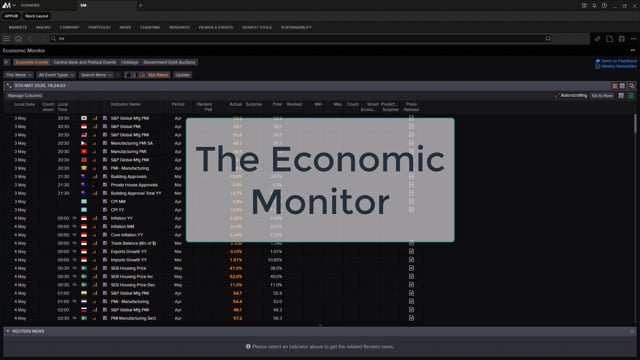The width and height of the screenshot is (640, 360).
Task: Open press release for PMI Manufacturing Sect
Action: click(411, 318)
